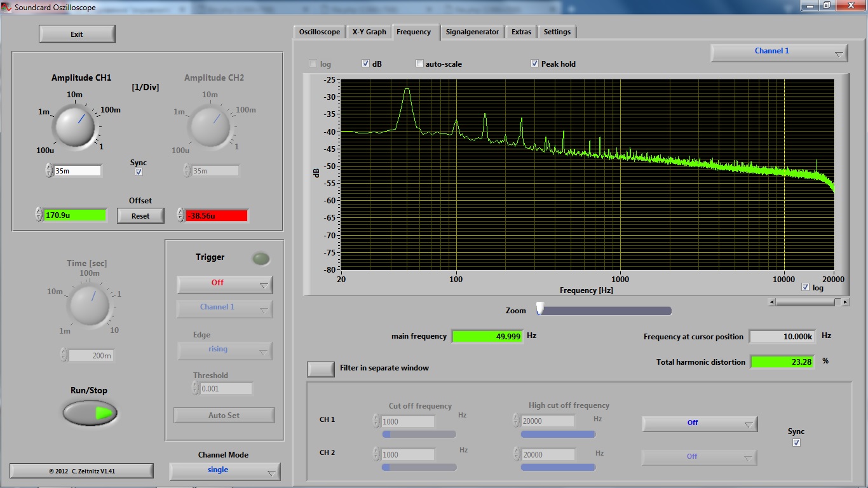Expand the Trigger mode Off dropdown
Screen dimensions: 868x488
(224, 284)
